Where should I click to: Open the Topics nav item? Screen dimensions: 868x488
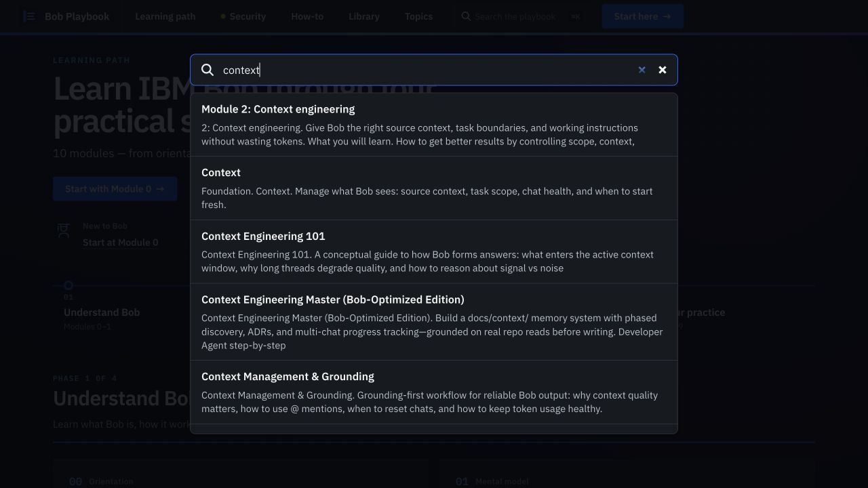[418, 16]
